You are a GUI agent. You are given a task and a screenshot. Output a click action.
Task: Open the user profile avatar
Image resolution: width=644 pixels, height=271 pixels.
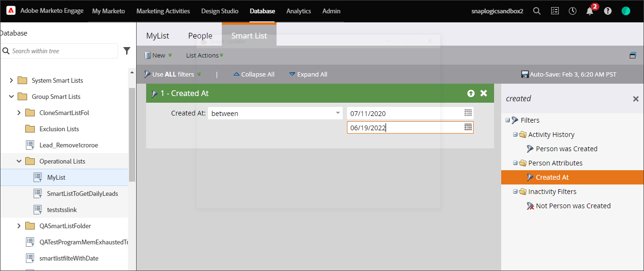626,11
